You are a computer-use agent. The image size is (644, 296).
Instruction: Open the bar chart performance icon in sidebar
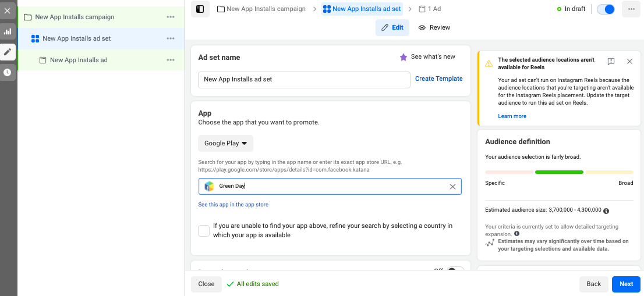(x=8, y=31)
